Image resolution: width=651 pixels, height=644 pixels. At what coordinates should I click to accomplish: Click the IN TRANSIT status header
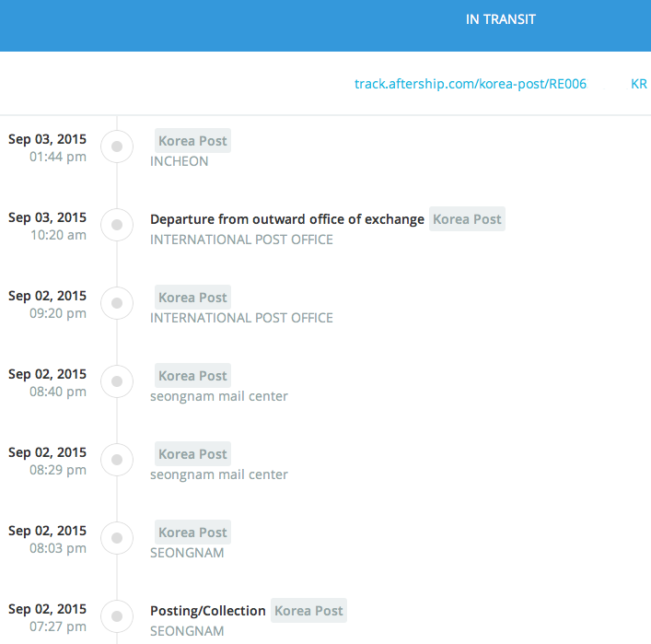coord(500,19)
